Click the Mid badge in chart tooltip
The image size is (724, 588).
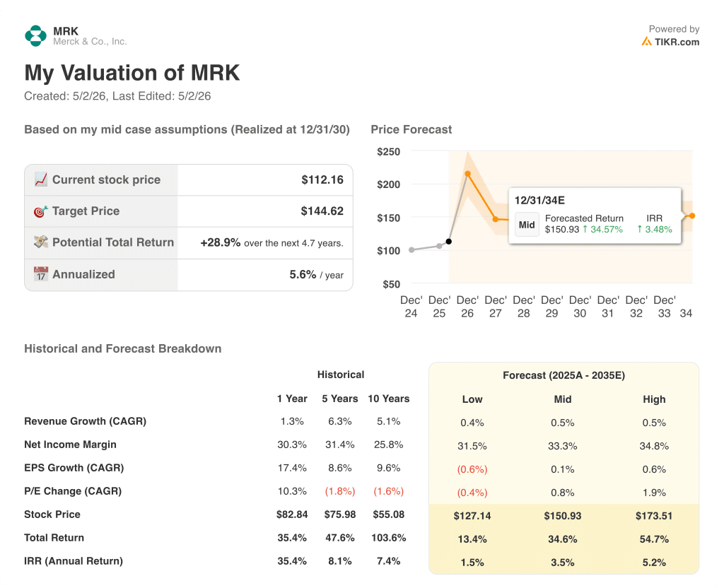click(x=527, y=225)
